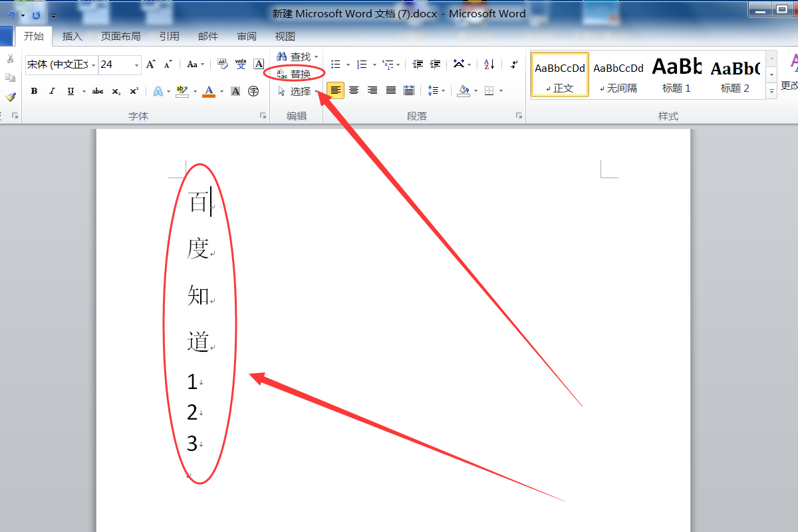Click the document line containing 度

click(199, 249)
